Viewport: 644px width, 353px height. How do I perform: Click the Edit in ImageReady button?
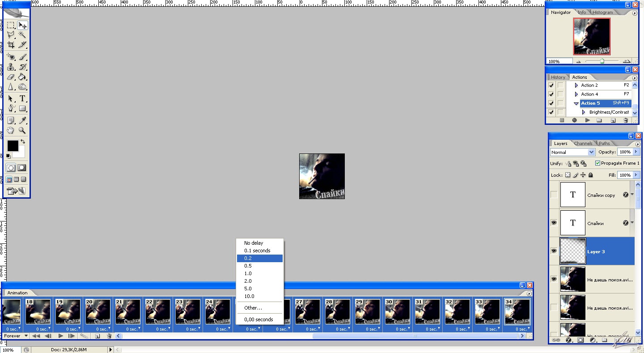pos(16,191)
